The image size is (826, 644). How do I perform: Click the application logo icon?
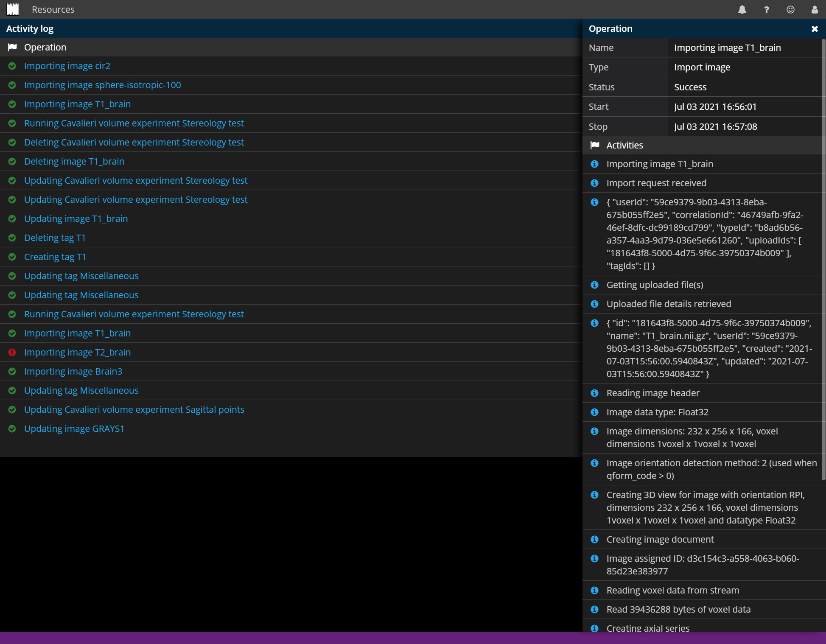(x=13, y=9)
